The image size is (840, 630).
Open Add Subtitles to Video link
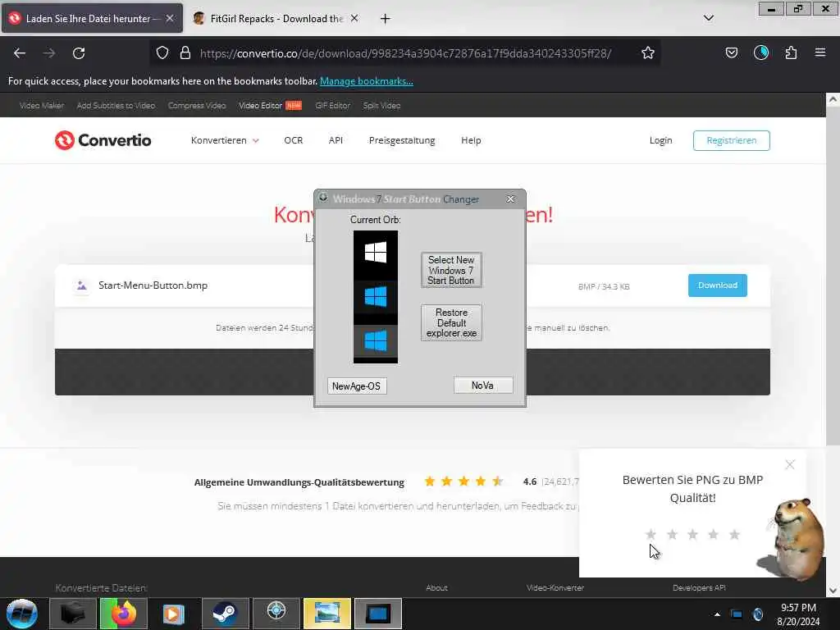(116, 106)
